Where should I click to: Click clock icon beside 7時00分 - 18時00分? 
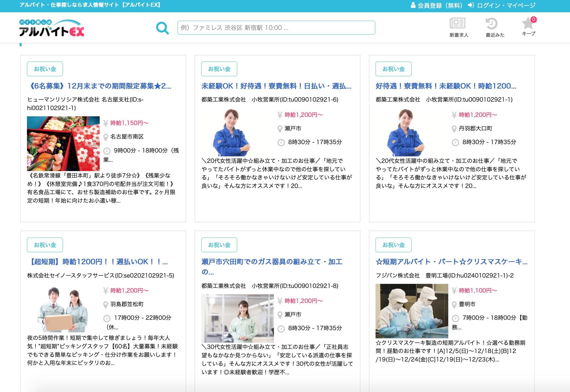coord(455,318)
